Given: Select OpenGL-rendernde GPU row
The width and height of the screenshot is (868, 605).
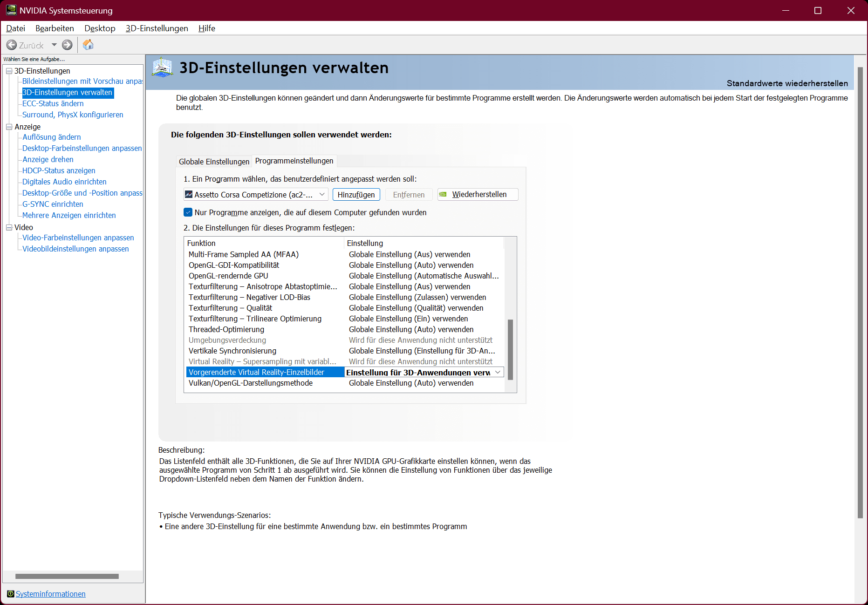Looking at the screenshot, I should 345,276.
